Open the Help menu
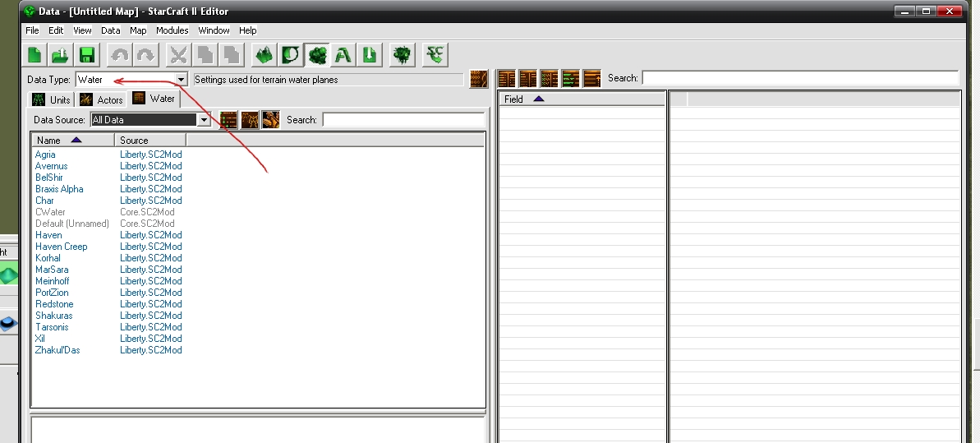The image size is (980, 443). (x=247, y=30)
